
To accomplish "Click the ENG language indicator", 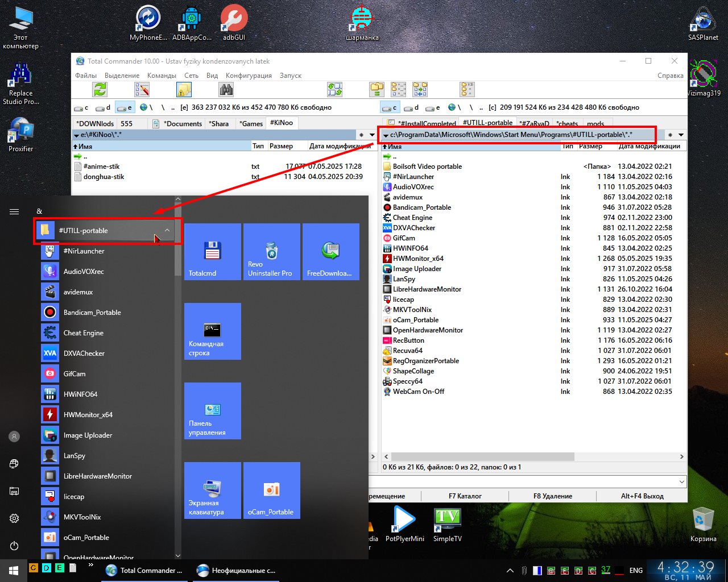I will click(x=636, y=571).
